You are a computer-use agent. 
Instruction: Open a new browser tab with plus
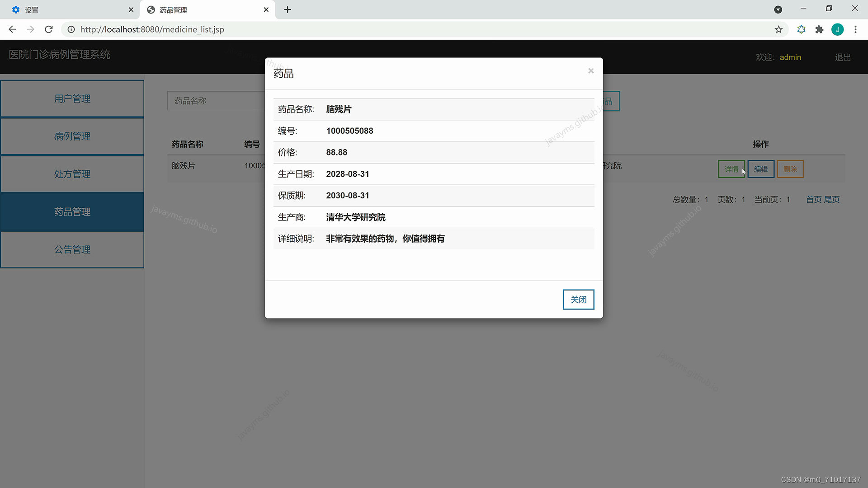point(288,9)
